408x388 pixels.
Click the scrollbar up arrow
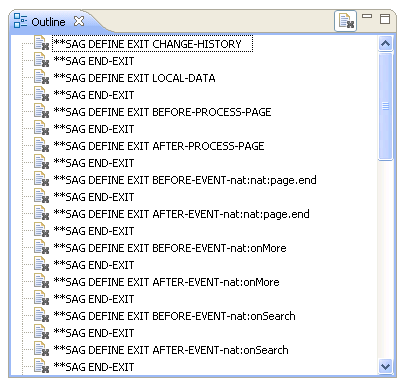(x=386, y=44)
